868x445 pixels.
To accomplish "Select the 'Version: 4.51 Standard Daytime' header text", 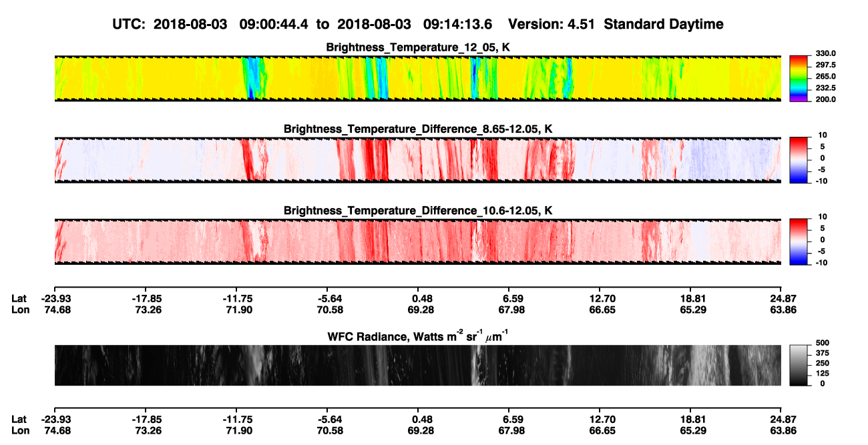I will pyautogui.click(x=616, y=24).
